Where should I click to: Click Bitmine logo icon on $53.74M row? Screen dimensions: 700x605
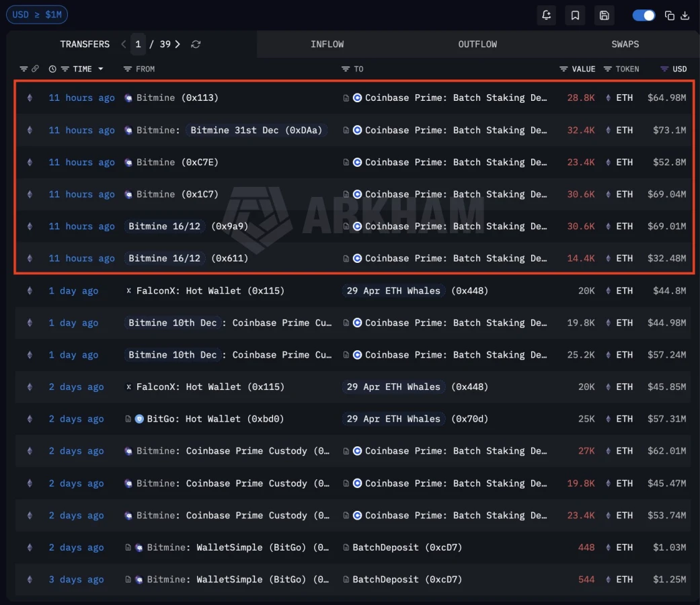128,516
